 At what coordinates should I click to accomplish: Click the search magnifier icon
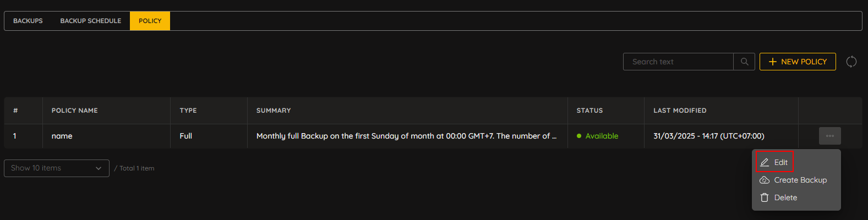(x=744, y=62)
